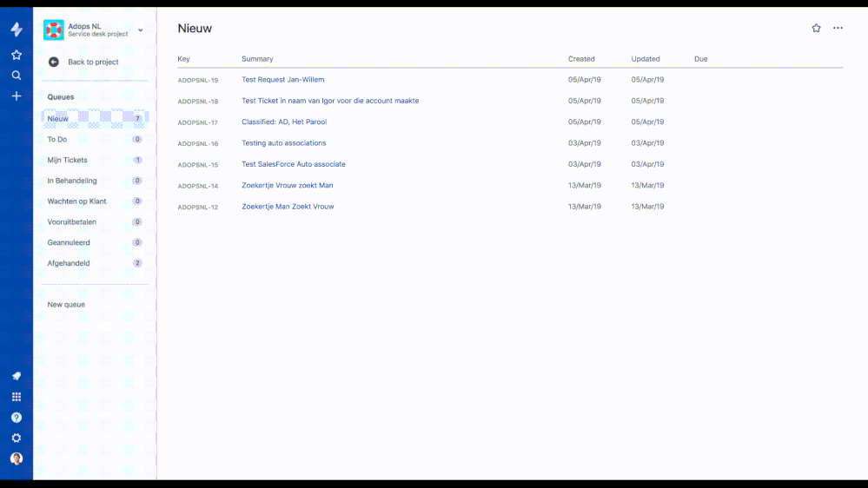Open Zoekertje Man Zoekt Vrouw ticket
868x488 pixels.
(x=288, y=207)
